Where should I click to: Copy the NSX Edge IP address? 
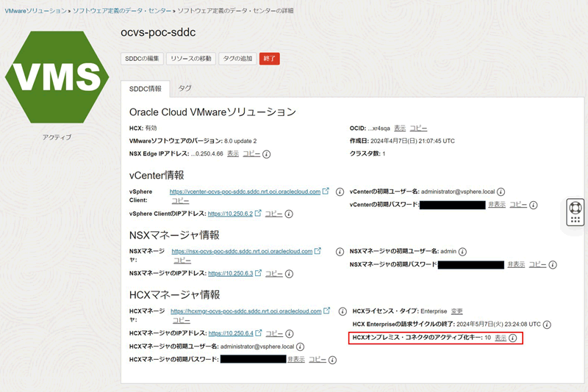(251, 153)
